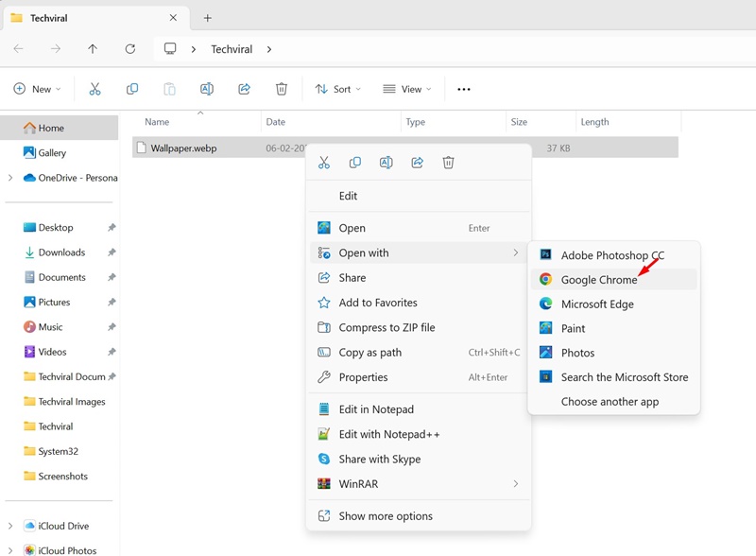This screenshot has width=756, height=556.
Task: Click the copy icon in the context menu
Action: [355, 163]
